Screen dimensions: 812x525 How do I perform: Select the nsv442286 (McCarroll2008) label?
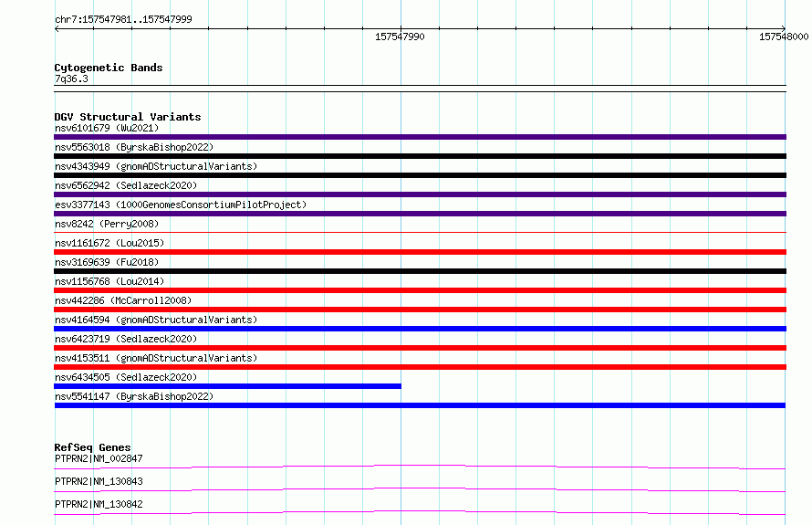tap(123, 300)
